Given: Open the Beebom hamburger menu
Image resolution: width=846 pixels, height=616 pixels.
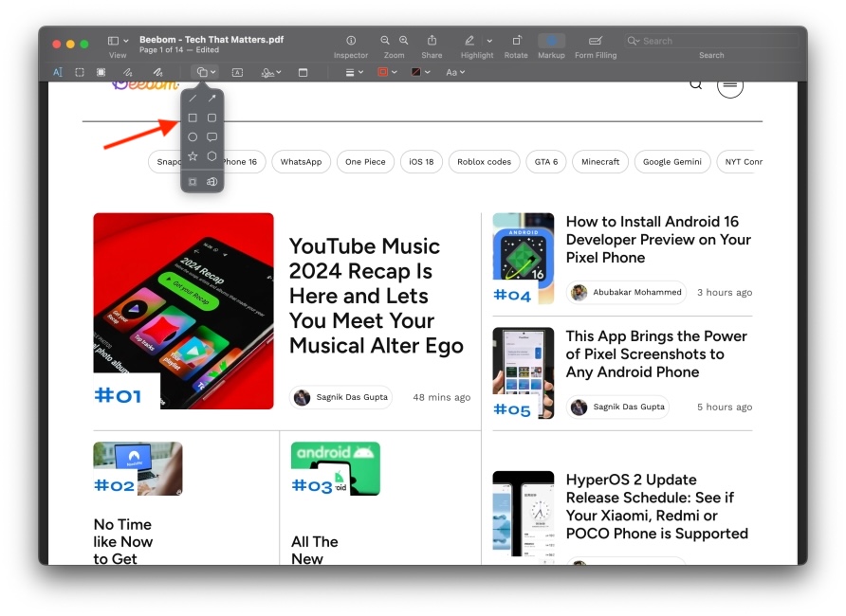Looking at the screenshot, I should 730,86.
